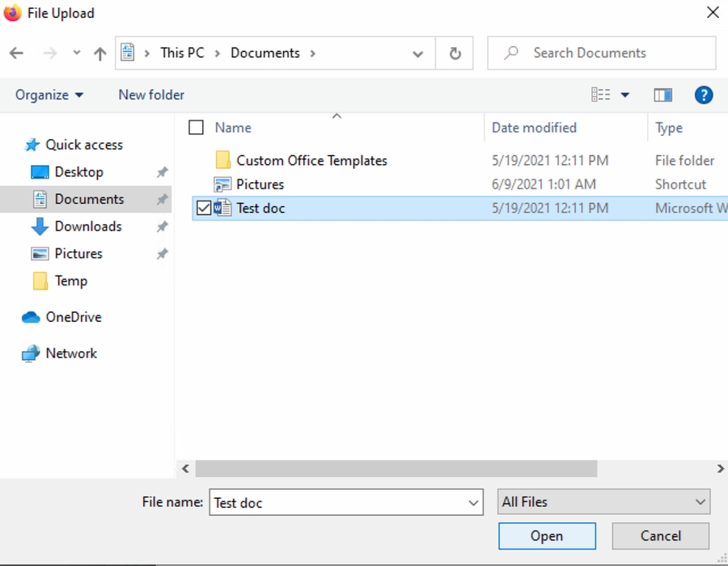Go up one folder level arrow

tap(99, 53)
